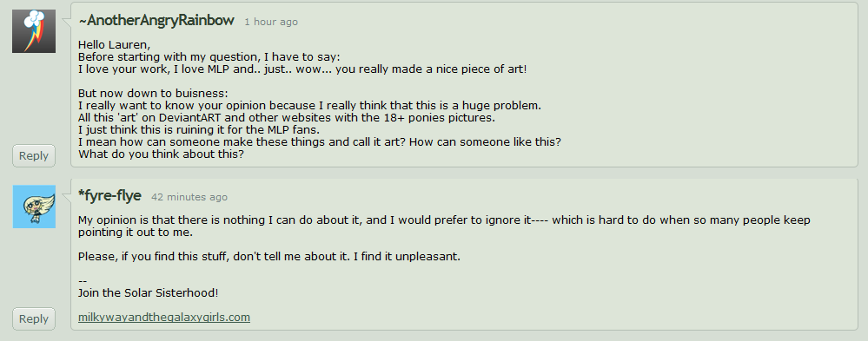Image resolution: width=868 pixels, height=341 pixels.
Task: Open the '1 hour ago' timestamp permalink
Action: point(271,22)
